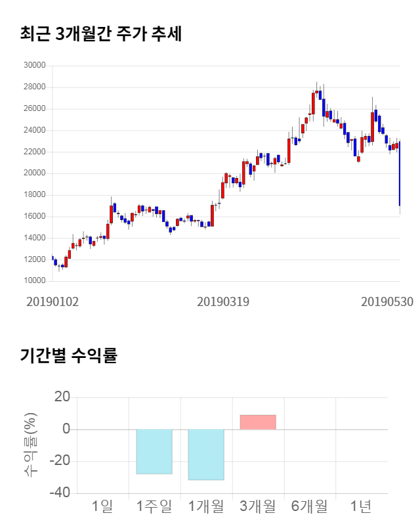Select the 1일 period label

[x=102, y=506]
